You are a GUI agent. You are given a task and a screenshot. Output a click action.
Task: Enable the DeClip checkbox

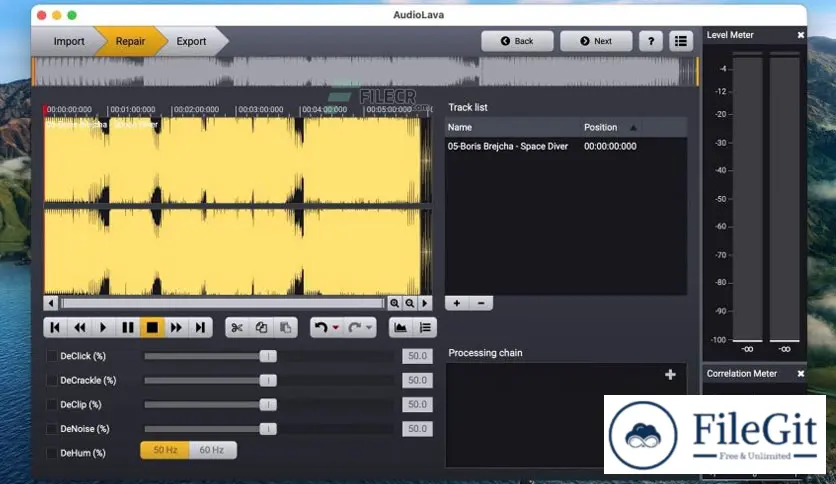point(52,405)
